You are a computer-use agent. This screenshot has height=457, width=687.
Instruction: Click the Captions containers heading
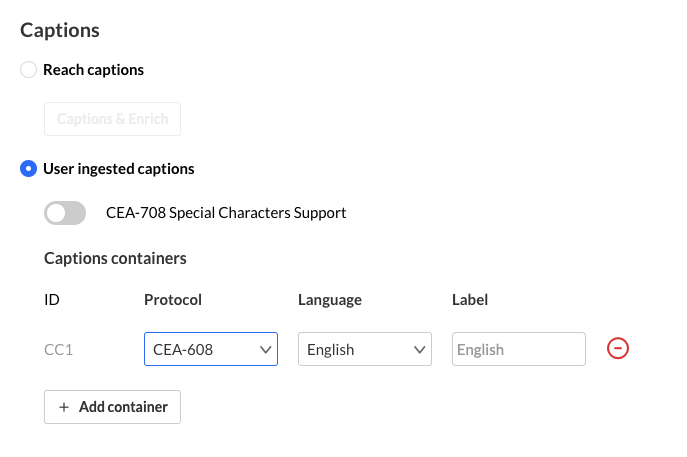click(115, 258)
